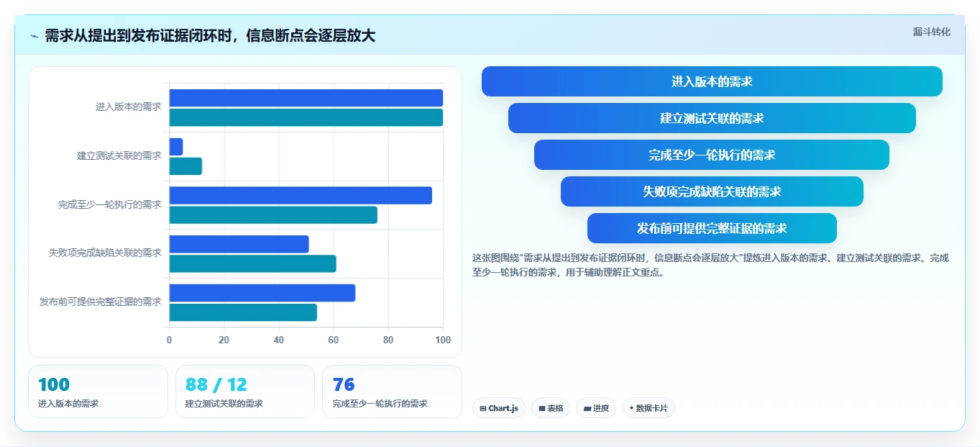Click the 进入版本的需求 caption in the stat card
Viewport: 980px width, 447px height.
[x=68, y=404]
